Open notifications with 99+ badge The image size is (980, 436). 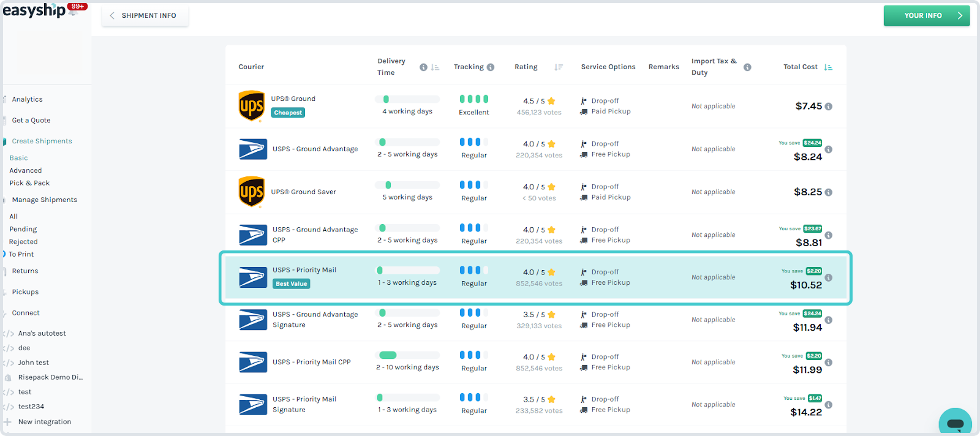point(73,10)
